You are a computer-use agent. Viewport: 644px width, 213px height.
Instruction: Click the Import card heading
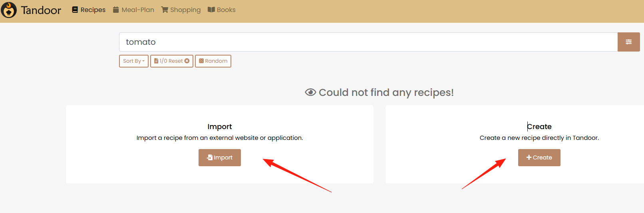point(220,127)
